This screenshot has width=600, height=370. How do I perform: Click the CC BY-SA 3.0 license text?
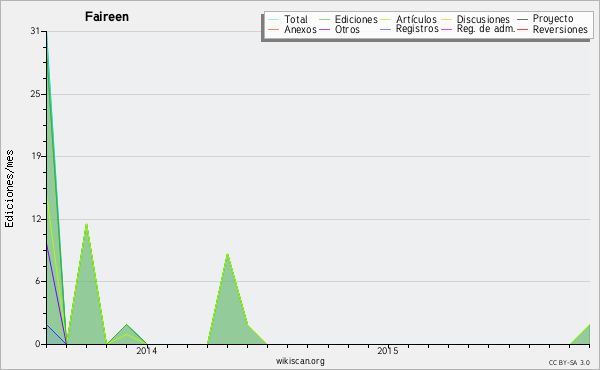tap(569, 363)
